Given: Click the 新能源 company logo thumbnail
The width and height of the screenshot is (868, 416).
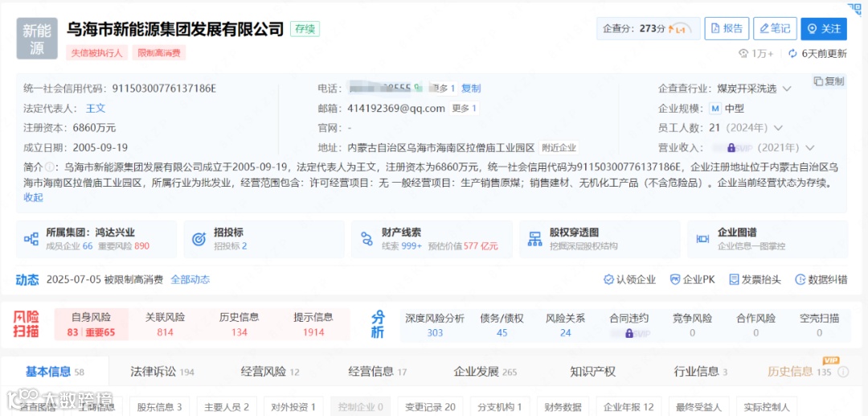Looking at the screenshot, I should [37, 39].
